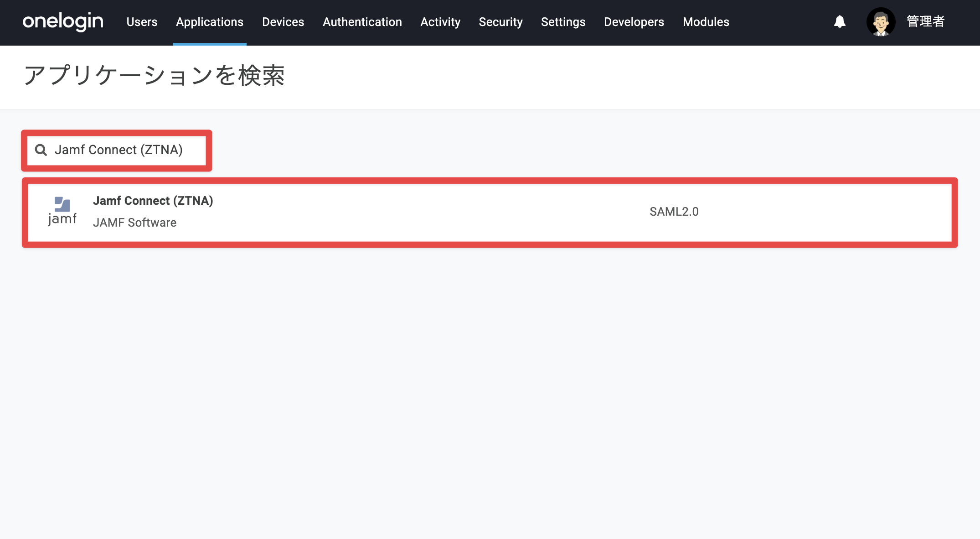Click the アプリケーションを検索 page heading
Viewport: 980px width, 539px height.
[x=154, y=76]
